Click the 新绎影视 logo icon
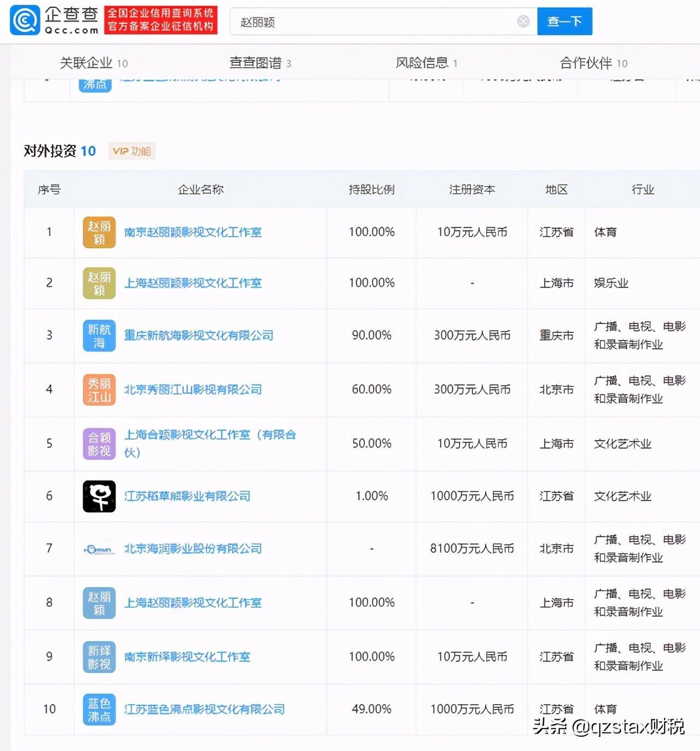 pos(99,657)
